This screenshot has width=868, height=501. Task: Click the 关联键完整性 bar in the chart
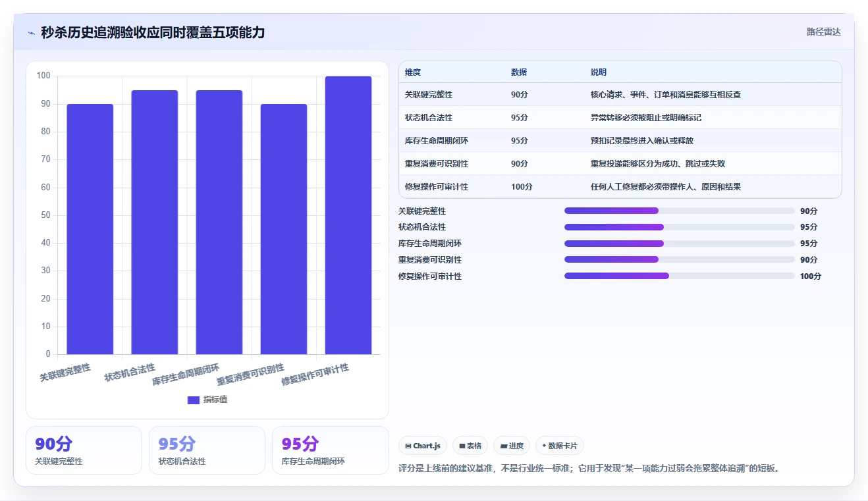[x=90, y=229]
